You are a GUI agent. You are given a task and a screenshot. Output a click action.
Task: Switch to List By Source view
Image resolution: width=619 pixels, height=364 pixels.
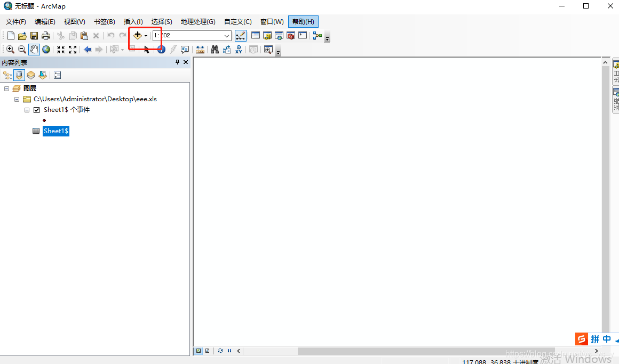tap(19, 75)
